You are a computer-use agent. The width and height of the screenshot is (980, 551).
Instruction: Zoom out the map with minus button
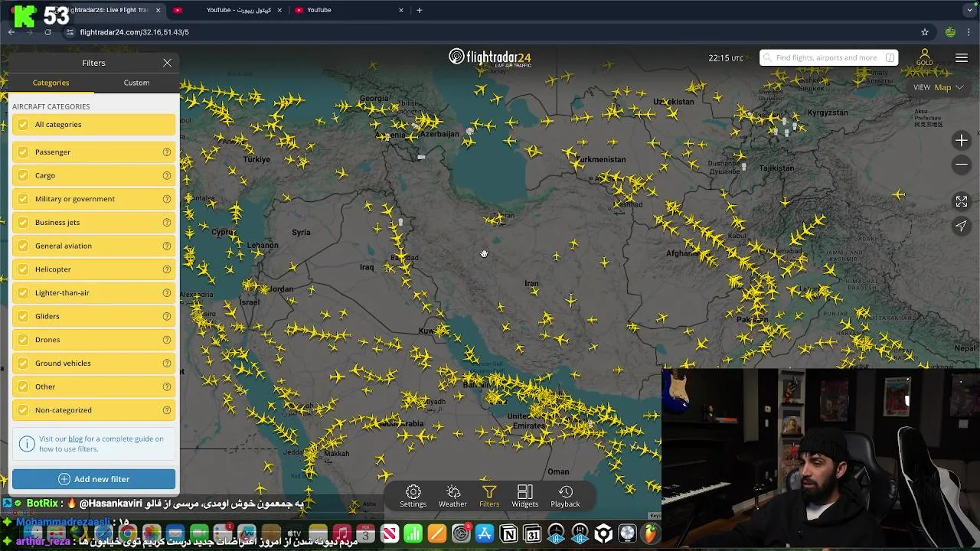tap(962, 165)
